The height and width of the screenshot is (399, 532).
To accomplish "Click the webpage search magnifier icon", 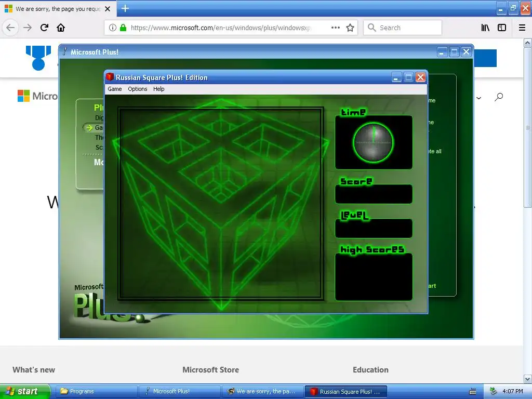I will click(499, 97).
